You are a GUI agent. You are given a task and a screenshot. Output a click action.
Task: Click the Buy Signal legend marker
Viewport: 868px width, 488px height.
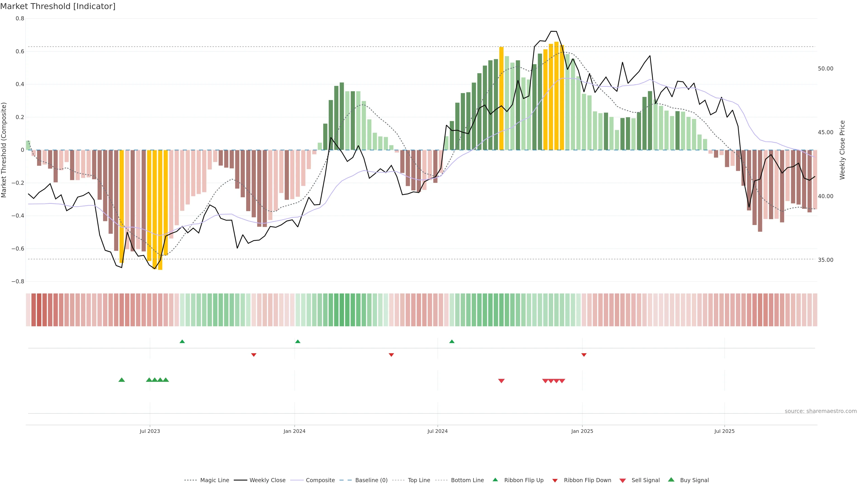(x=671, y=480)
